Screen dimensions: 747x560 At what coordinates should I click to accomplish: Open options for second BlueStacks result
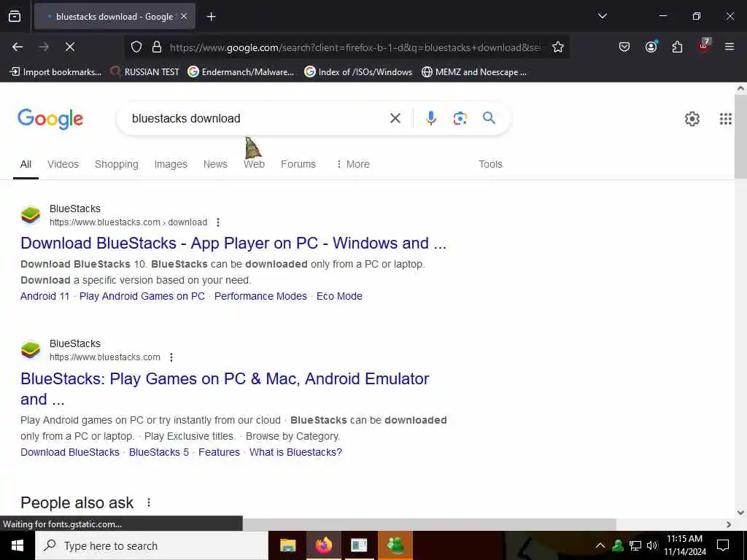coord(171,357)
